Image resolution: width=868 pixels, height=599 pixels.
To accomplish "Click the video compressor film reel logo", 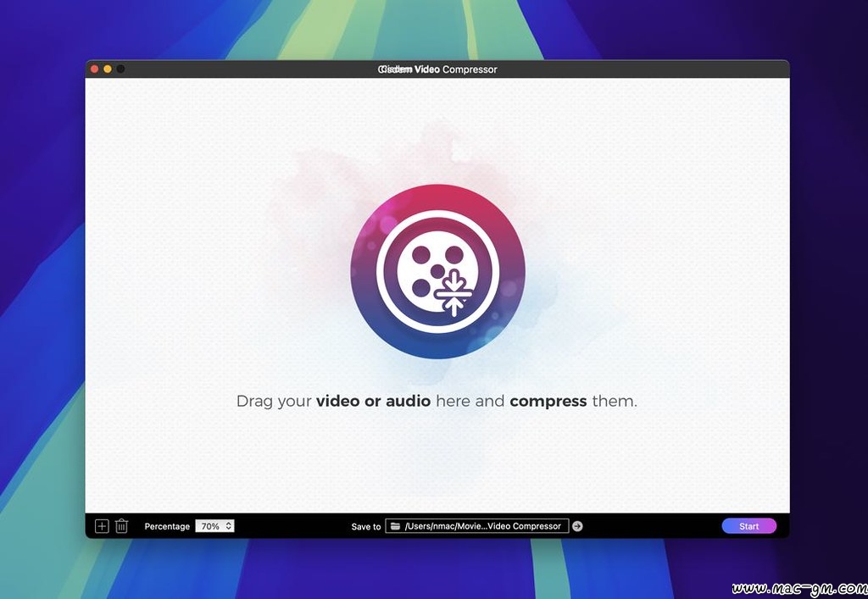I will coord(438,272).
